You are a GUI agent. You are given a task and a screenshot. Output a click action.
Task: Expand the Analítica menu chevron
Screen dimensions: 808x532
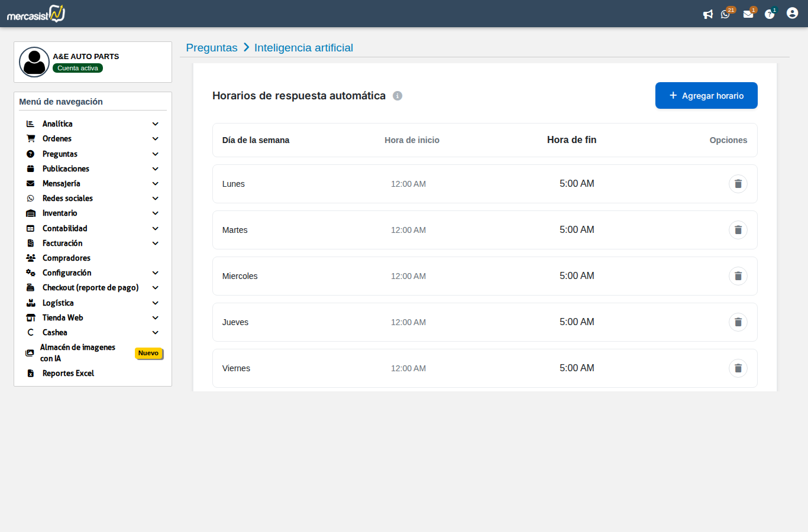(x=155, y=124)
